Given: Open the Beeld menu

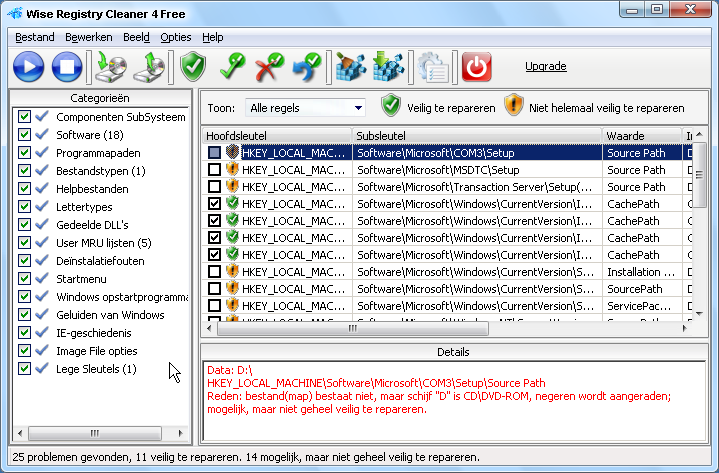Looking at the screenshot, I should tap(136, 37).
